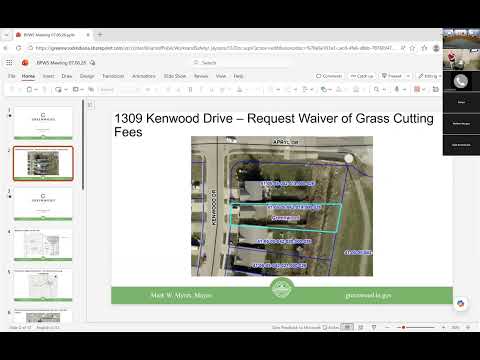The width and height of the screenshot is (480, 360).
Task: Open the Slide Show ribbon tab
Action: point(175,76)
